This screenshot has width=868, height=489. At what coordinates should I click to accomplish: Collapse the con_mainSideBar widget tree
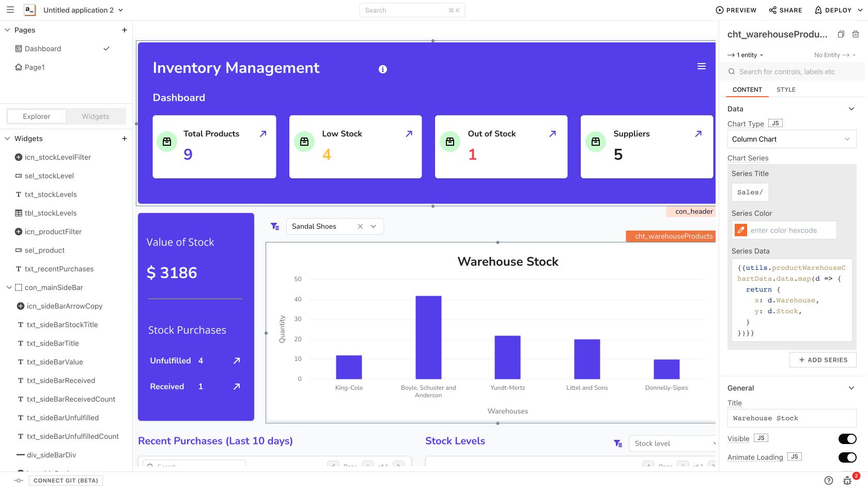click(8, 287)
